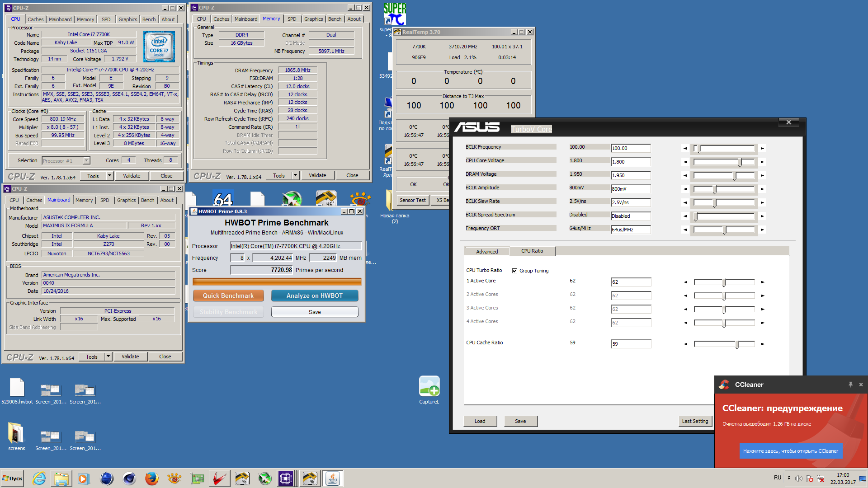Screen dimensions: 868x488
Task: Decrease CPU Core Voltage with left arrow
Action: 685,162
